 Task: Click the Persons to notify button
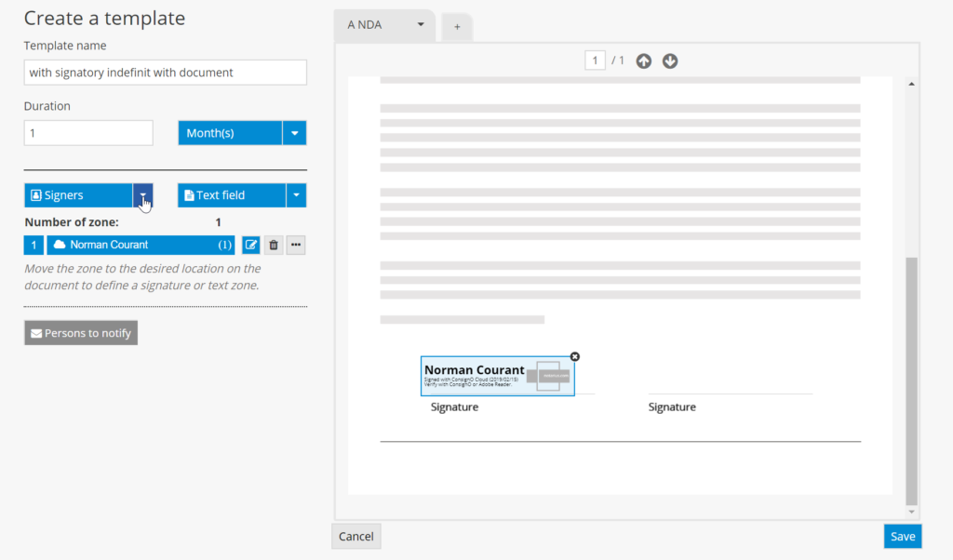[81, 333]
